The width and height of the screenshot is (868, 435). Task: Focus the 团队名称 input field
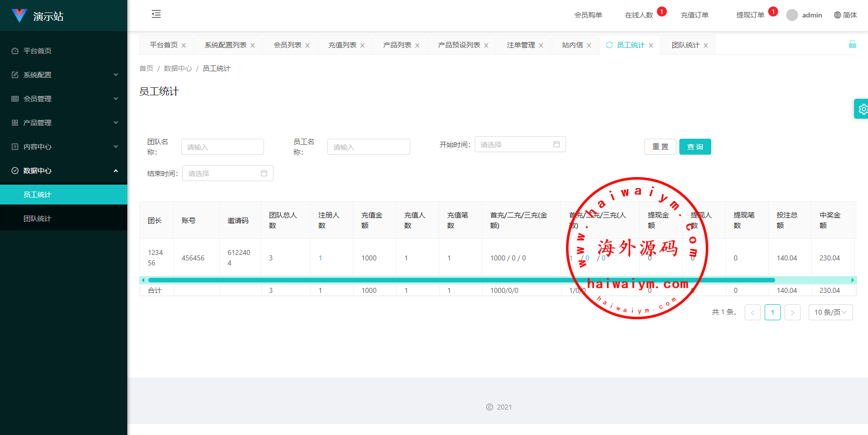[x=222, y=147]
